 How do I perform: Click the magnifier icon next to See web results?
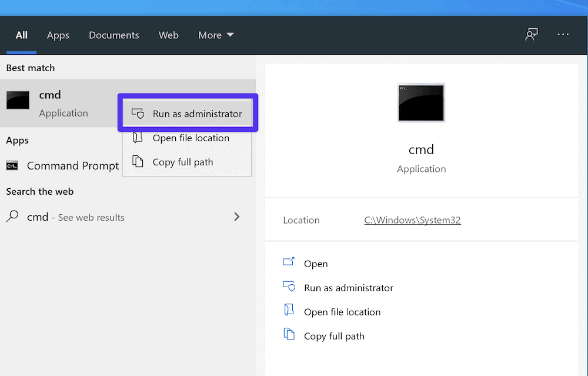click(x=12, y=217)
